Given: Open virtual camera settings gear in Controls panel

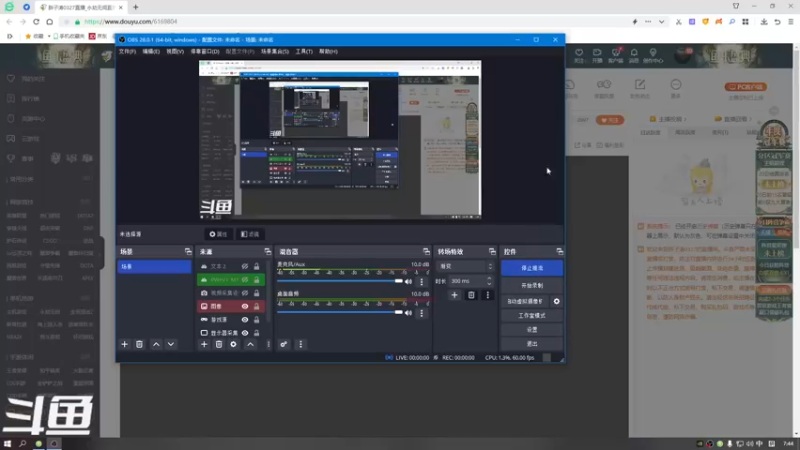Looking at the screenshot, I should pos(557,302).
